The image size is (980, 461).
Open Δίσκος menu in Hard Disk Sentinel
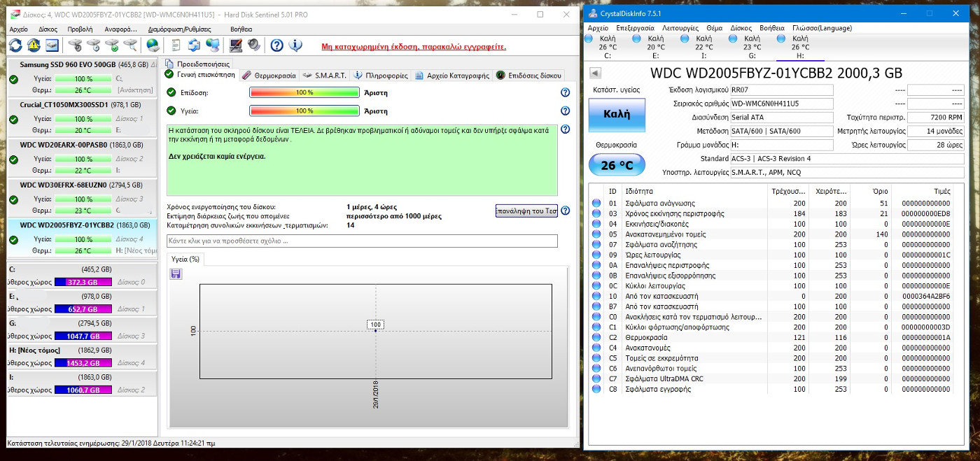pos(48,29)
